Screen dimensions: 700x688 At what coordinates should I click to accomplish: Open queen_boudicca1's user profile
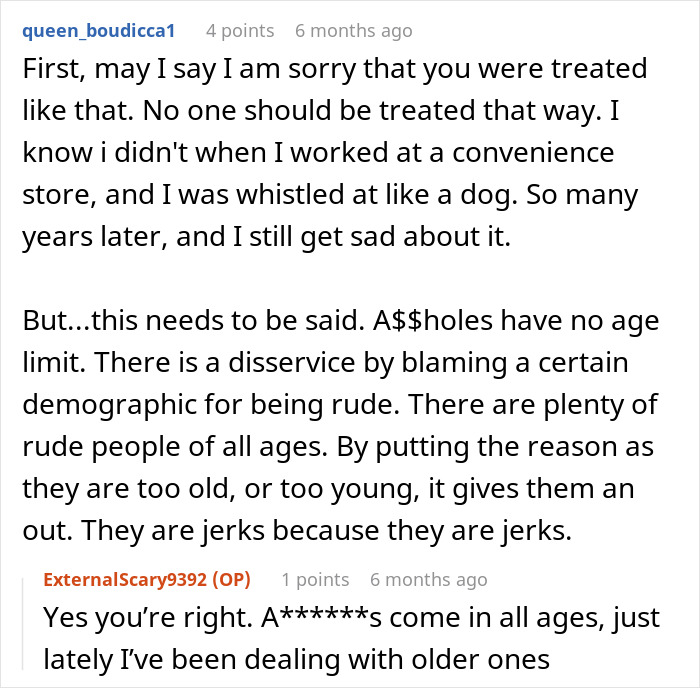click(98, 31)
